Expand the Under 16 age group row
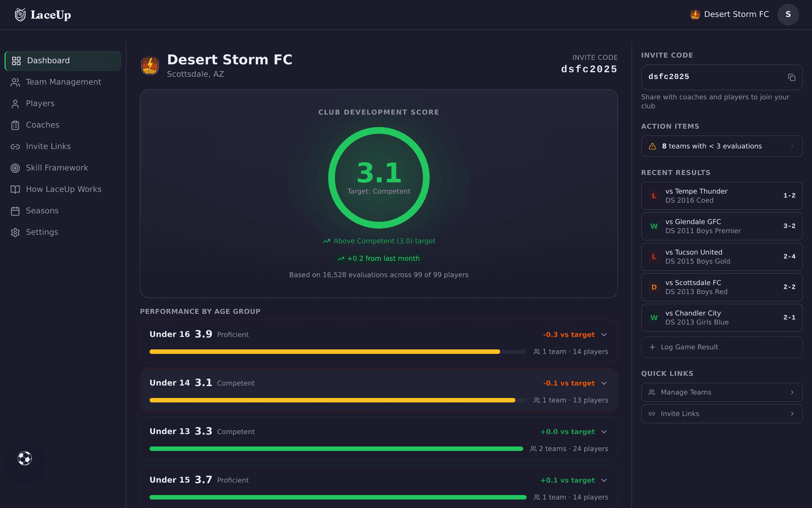The width and height of the screenshot is (812, 508). (604, 335)
